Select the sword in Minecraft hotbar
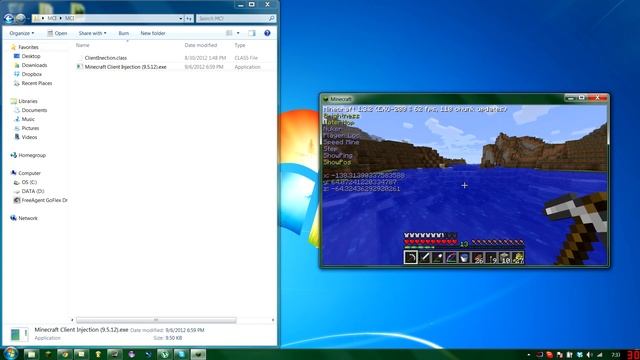This screenshot has width=640, height=360. tap(424, 257)
